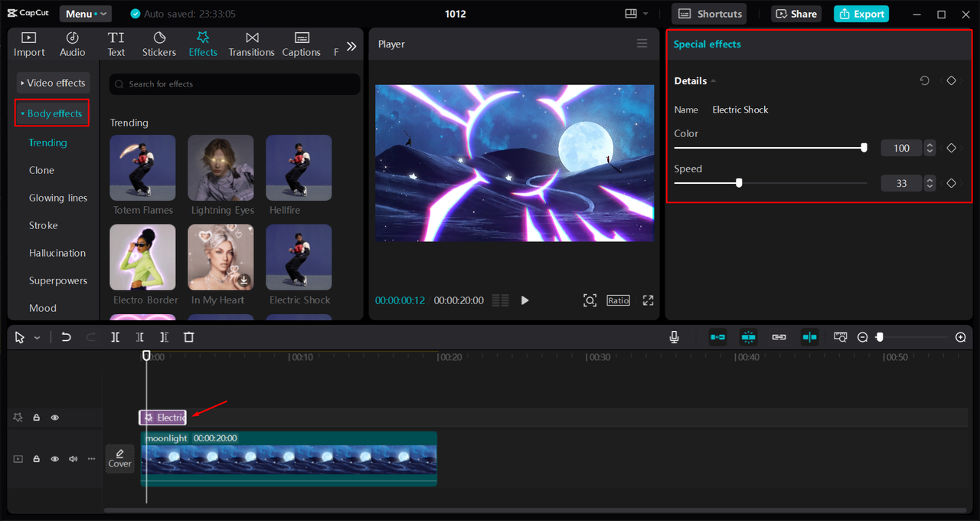This screenshot has width=980, height=521.
Task: Show more tabs with double-chevron arrow
Action: [351, 46]
